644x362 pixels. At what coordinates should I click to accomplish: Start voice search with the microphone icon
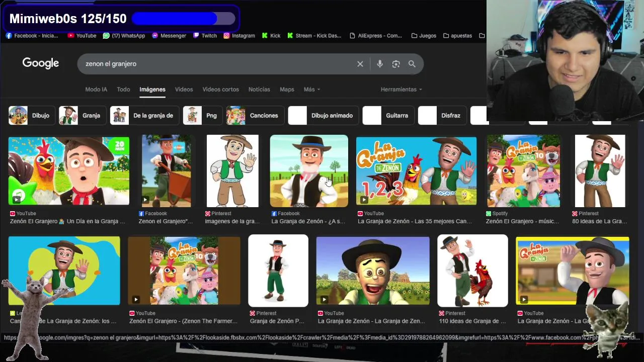(380, 64)
